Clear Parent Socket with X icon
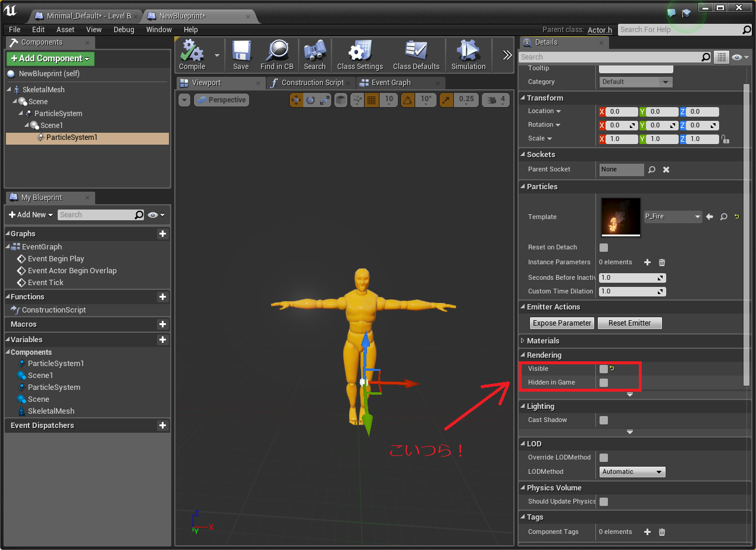The width and height of the screenshot is (756, 550). [x=666, y=170]
